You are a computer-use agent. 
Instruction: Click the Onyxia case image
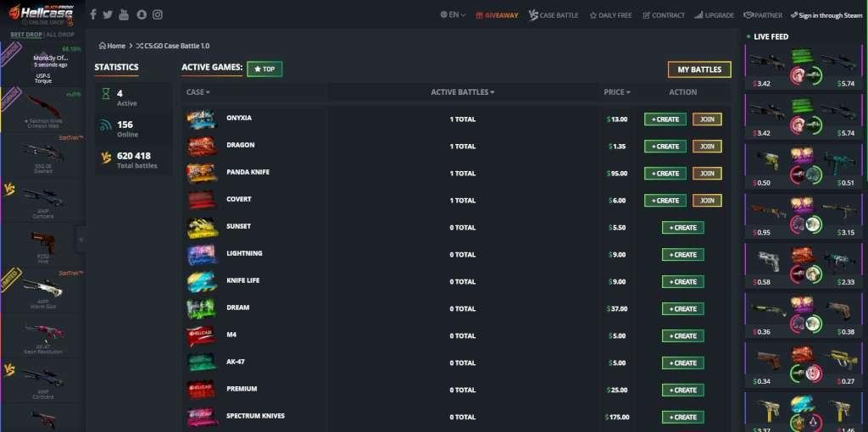coord(202,119)
